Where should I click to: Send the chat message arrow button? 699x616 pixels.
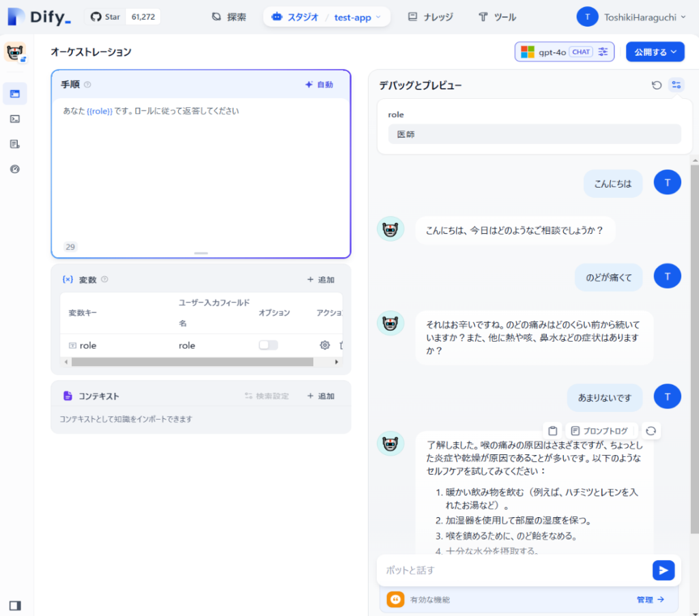(664, 570)
